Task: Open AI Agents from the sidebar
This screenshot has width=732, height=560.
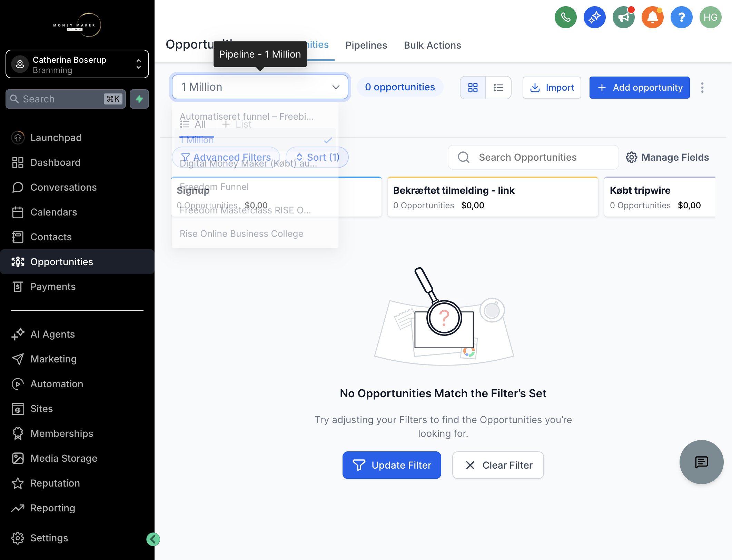Action: pos(77,334)
